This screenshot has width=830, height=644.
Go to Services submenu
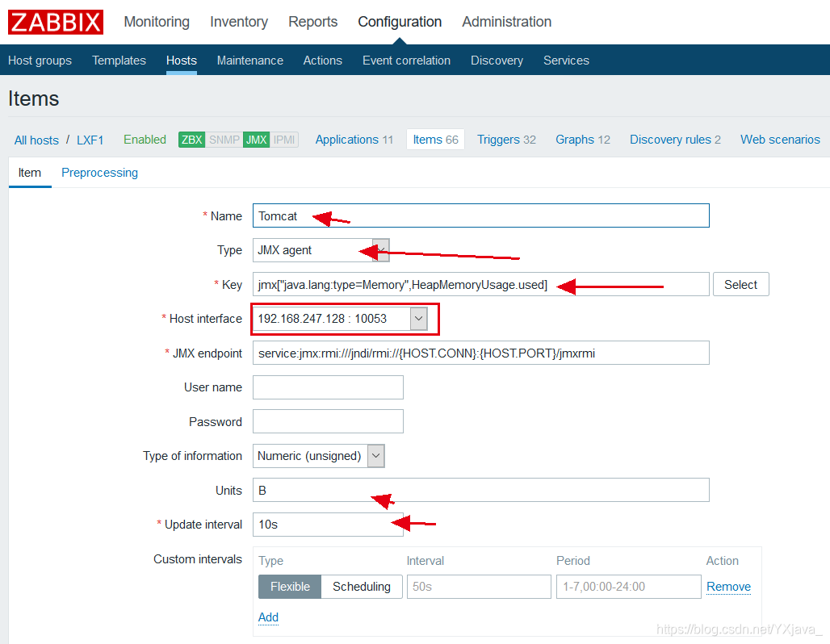567,61
